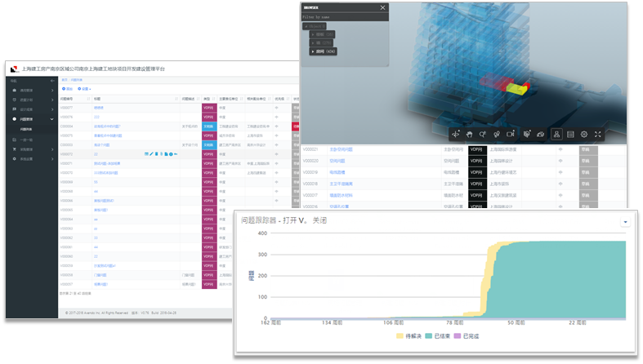643x364 pixels.
Task: Open viewer Settings gear icon
Action: point(584,135)
